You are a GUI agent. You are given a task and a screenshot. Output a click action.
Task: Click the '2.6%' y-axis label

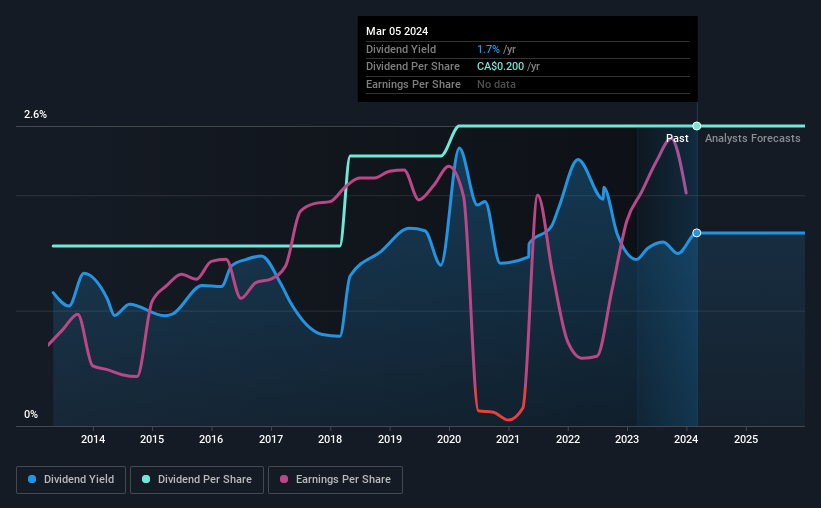35,114
